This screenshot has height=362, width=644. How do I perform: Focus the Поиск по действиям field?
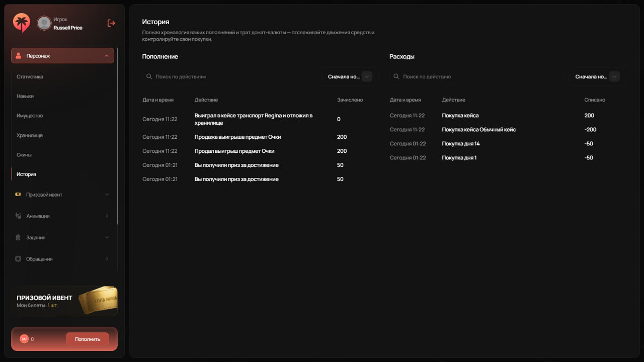tap(229, 76)
